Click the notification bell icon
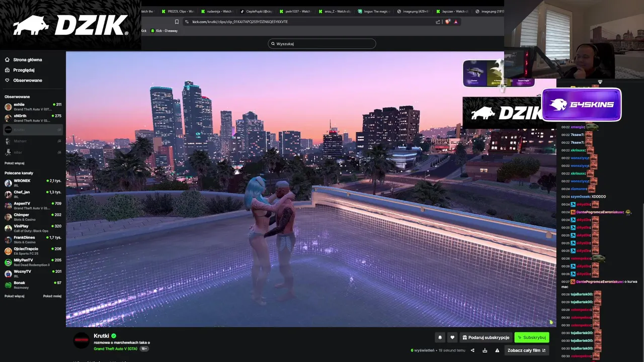This screenshot has width=644, height=362. pyautogui.click(x=440, y=337)
